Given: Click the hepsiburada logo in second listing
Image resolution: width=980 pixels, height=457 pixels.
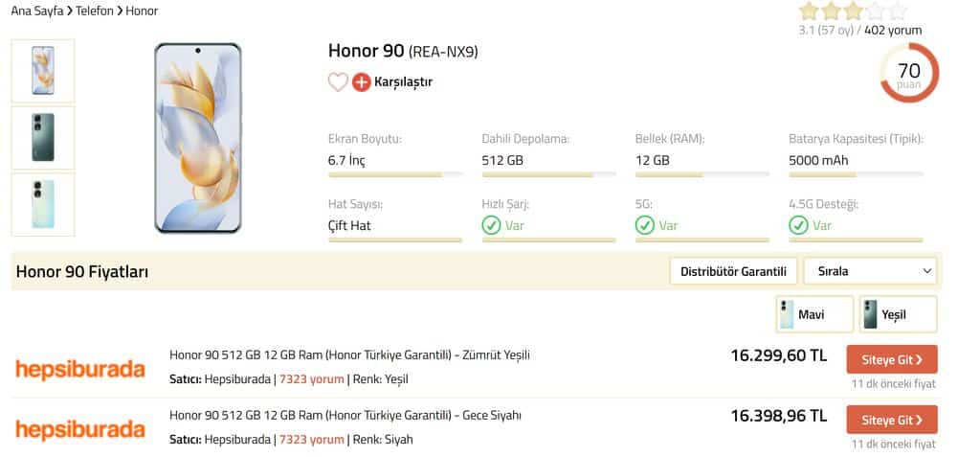Looking at the screenshot, I should point(80,429).
